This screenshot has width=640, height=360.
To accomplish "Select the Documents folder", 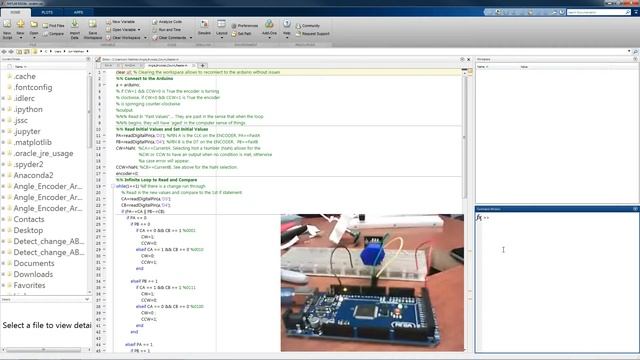I will point(33,264).
